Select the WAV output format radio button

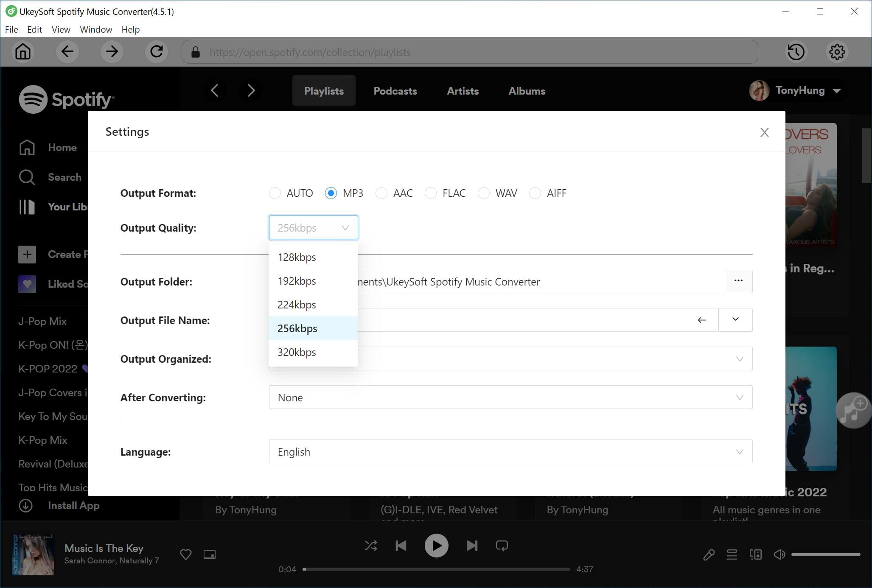coord(484,193)
